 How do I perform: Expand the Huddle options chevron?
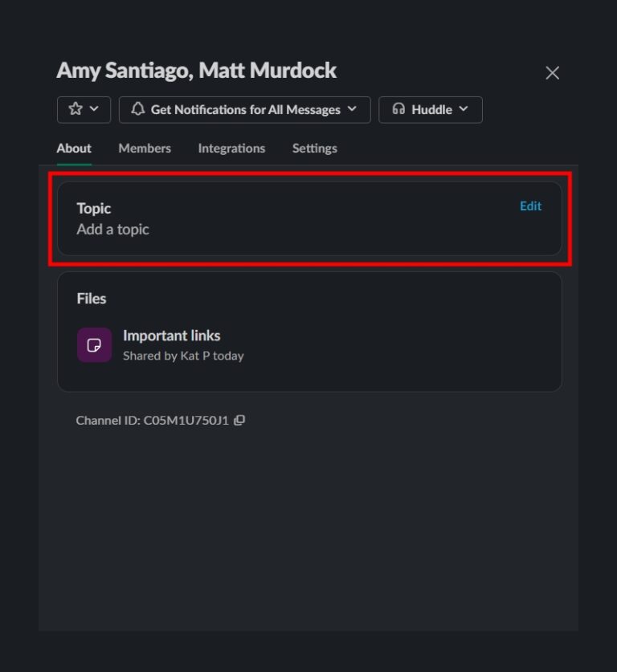[462, 109]
